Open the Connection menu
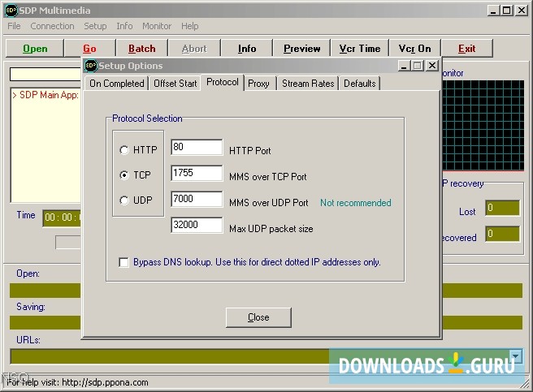 (x=52, y=26)
